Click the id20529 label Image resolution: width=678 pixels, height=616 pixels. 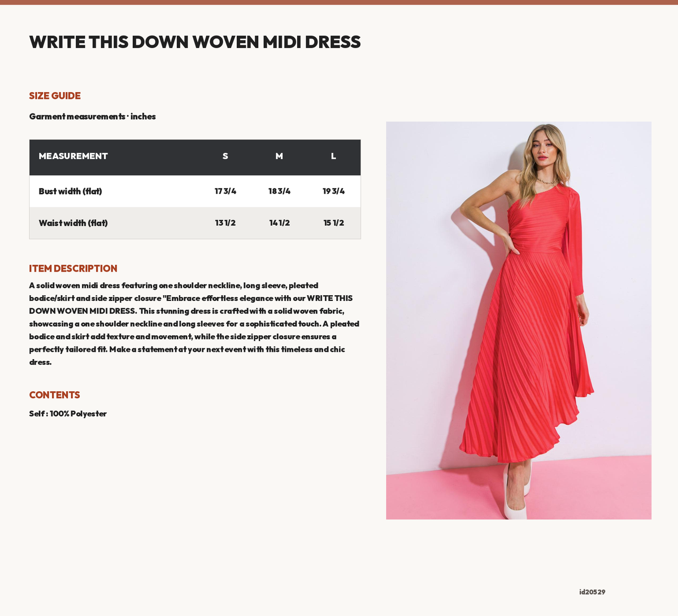pos(592,592)
